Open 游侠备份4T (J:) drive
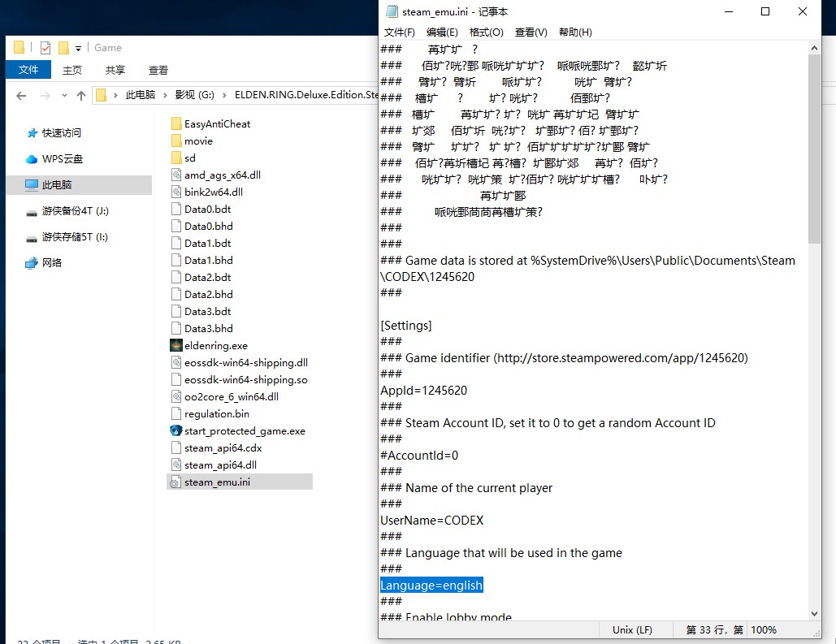The image size is (836, 644). 76,211
